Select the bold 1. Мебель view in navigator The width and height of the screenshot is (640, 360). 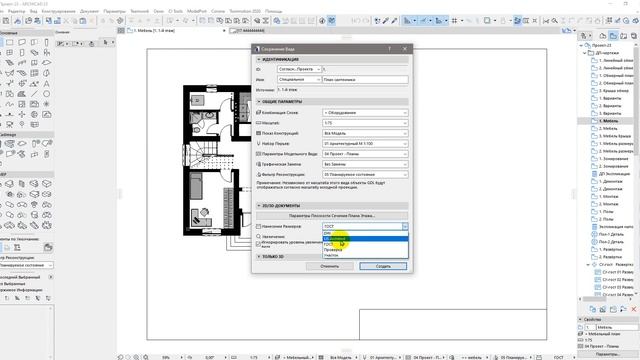point(608,121)
